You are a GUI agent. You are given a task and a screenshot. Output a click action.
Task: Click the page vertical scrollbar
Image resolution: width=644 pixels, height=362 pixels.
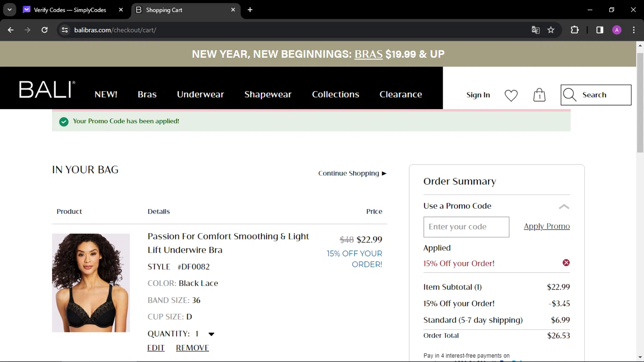(640, 103)
